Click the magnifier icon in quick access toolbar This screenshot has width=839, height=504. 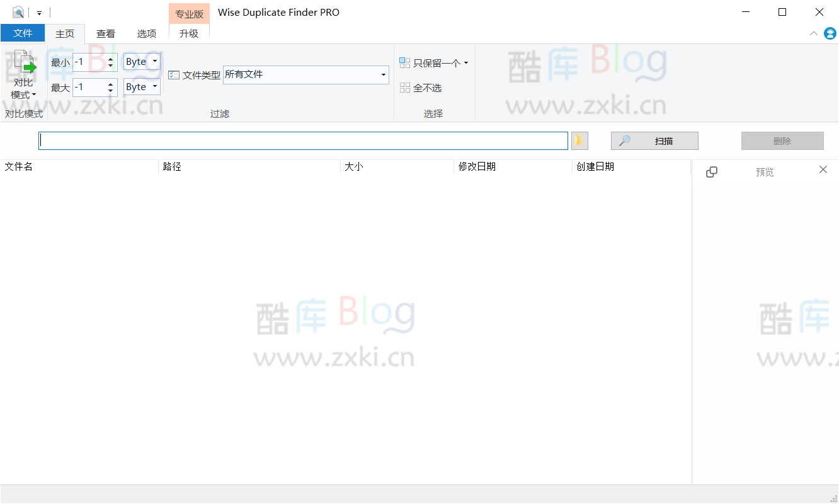click(18, 11)
